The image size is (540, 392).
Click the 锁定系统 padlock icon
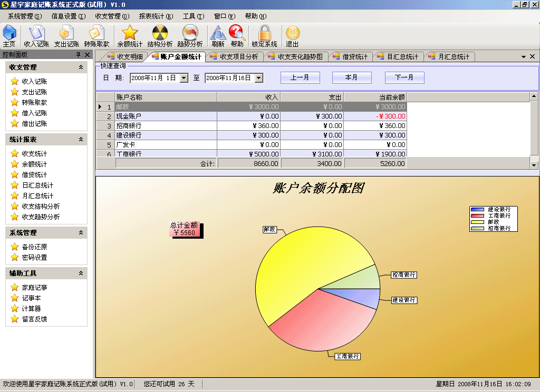pyautogui.click(x=264, y=36)
